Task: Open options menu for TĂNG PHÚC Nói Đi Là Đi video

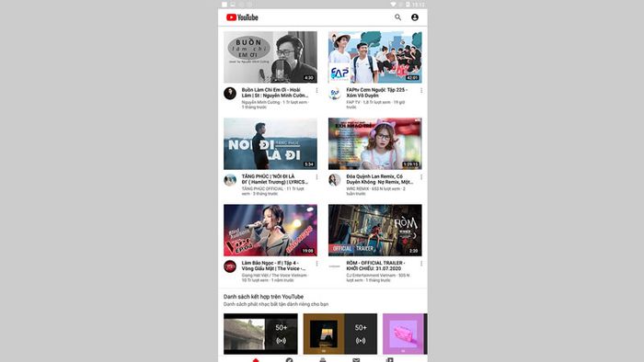Action: tap(316, 177)
